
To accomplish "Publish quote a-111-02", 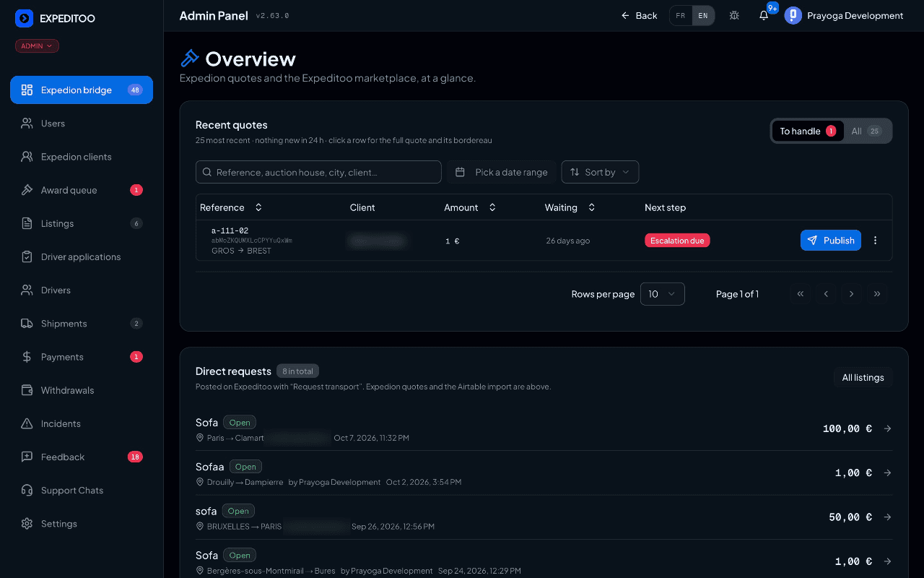I will tap(830, 241).
